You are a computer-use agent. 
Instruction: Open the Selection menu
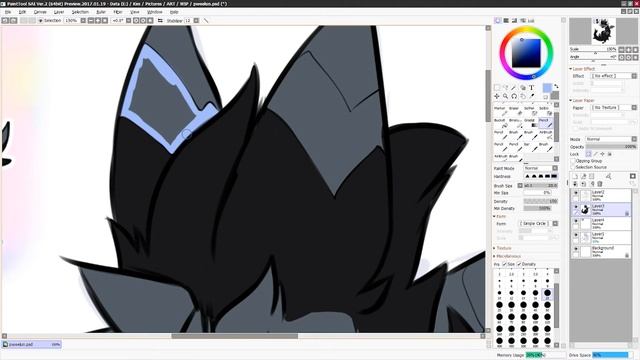click(x=80, y=12)
